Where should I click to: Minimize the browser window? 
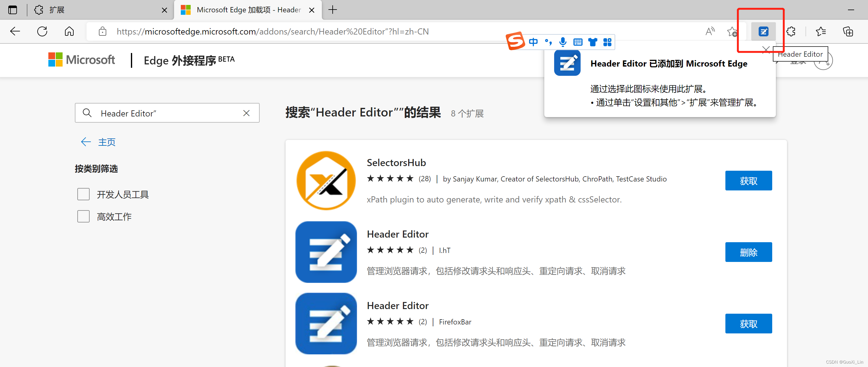pyautogui.click(x=851, y=10)
